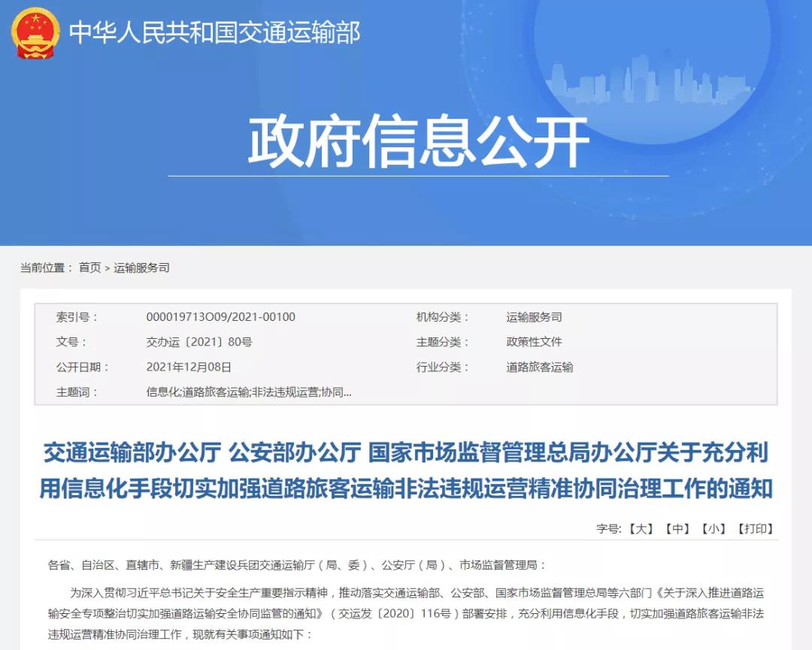Screen dimensions: 812x650
Task: Click the national emblem logo
Action: coord(35,33)
